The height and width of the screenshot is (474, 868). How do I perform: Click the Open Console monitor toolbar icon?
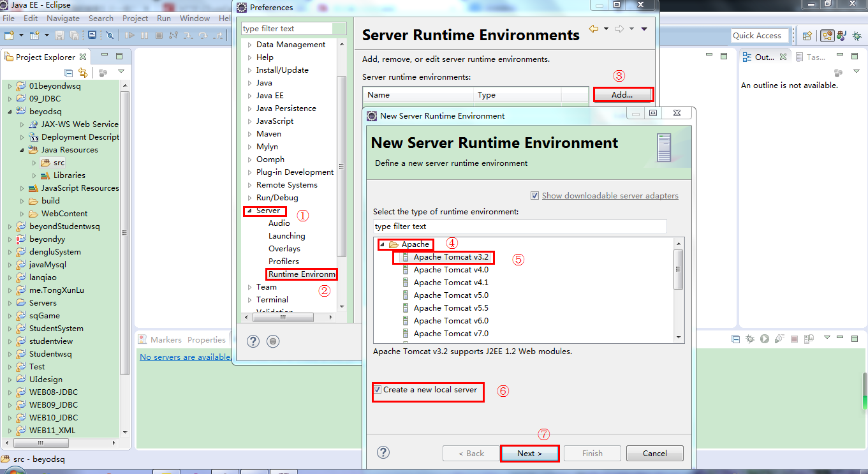pos(92,36)
